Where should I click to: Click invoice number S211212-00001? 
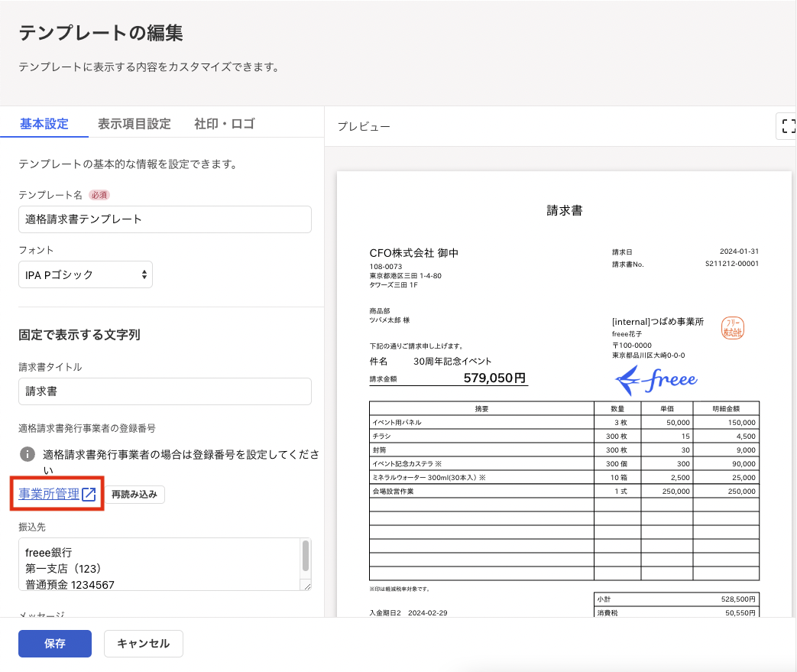click(x=732, y=264)
